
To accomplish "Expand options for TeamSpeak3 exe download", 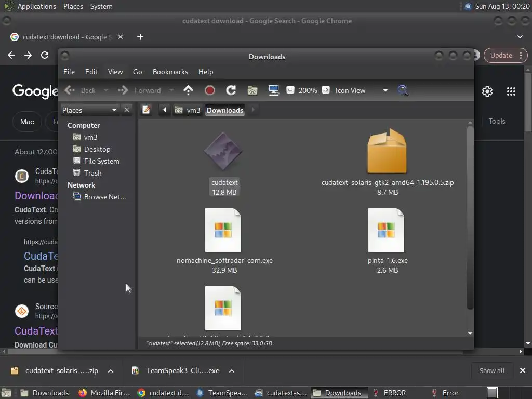I will pos(232,371).
